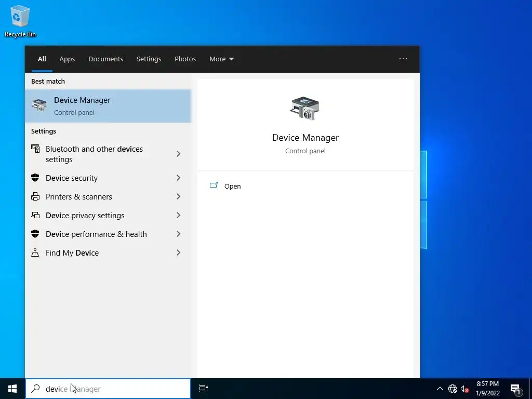
Task: Open the Printers & scanners result
Action: [x=108, y=196]
